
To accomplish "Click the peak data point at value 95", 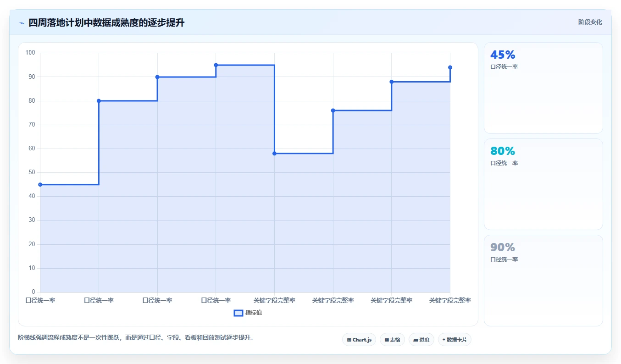I will [216, 65].
